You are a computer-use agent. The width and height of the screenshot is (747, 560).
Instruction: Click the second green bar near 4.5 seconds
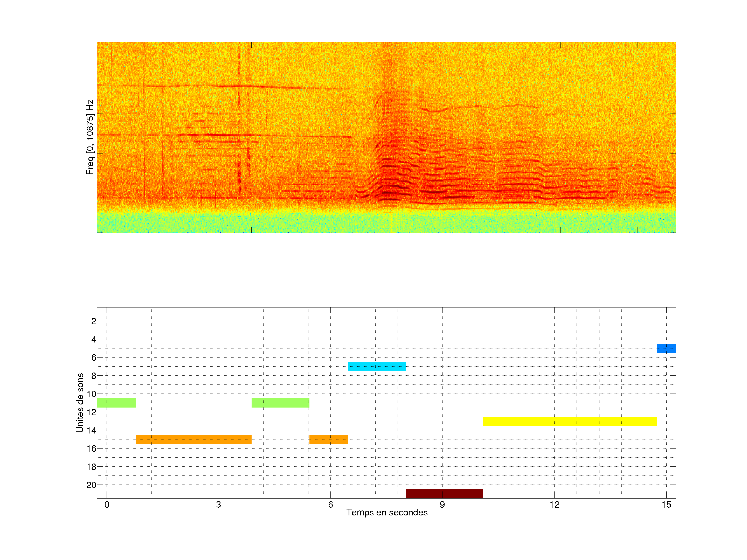coord(280,403)
